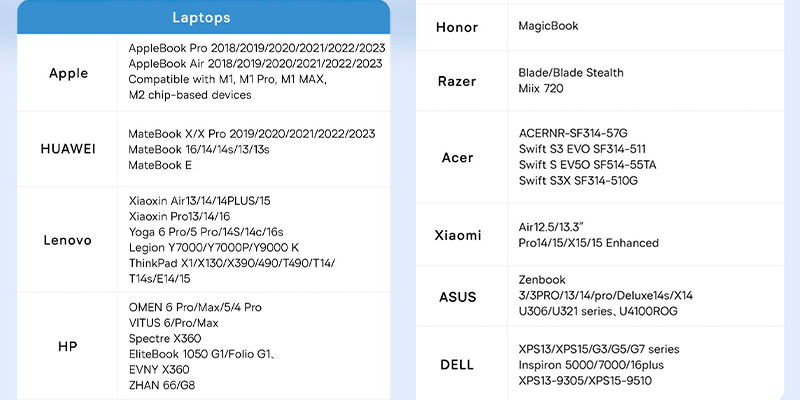
Task: Select the MateBook E entry
Action: coord(160,165)
